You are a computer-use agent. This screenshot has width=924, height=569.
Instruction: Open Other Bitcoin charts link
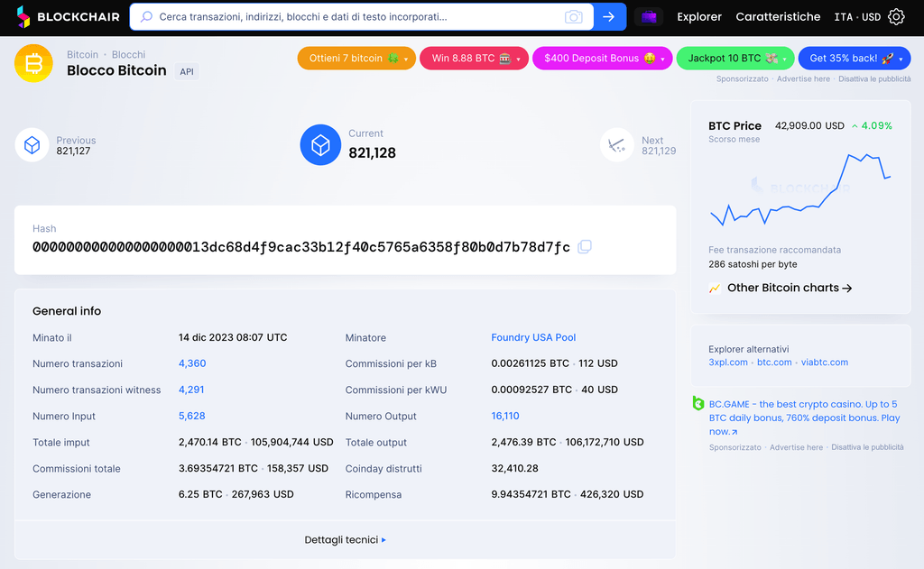point(789,288)
